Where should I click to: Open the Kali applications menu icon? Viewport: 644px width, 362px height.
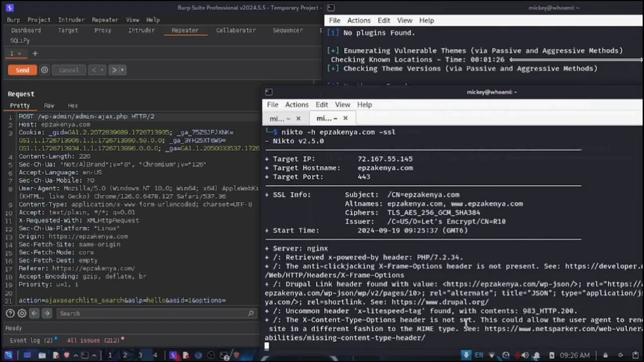coord(8,355)
